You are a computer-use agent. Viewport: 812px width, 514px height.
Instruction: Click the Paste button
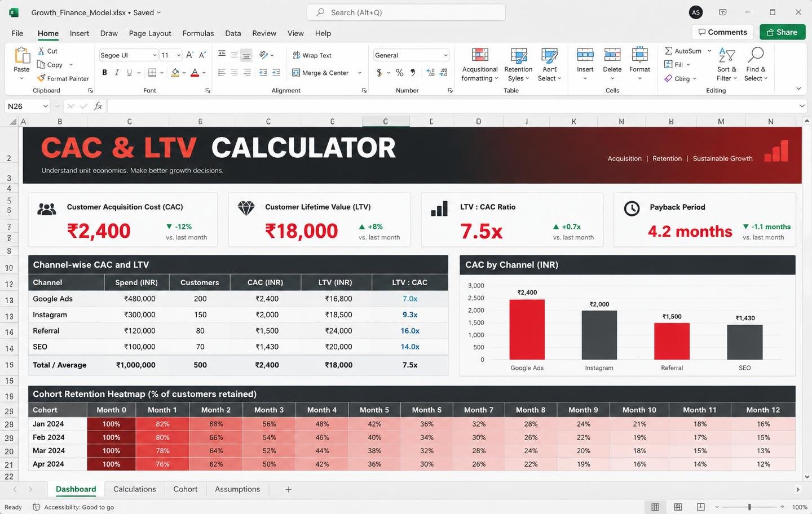(21, 63)
